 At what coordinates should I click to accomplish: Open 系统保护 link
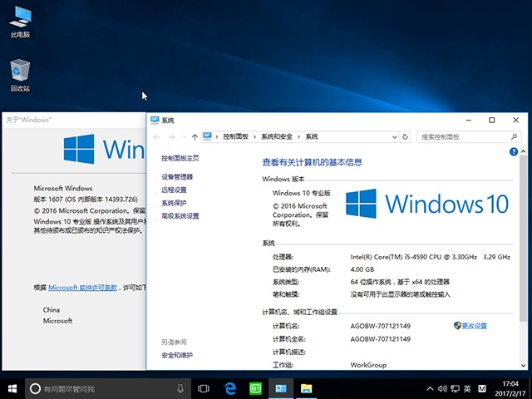174,203
